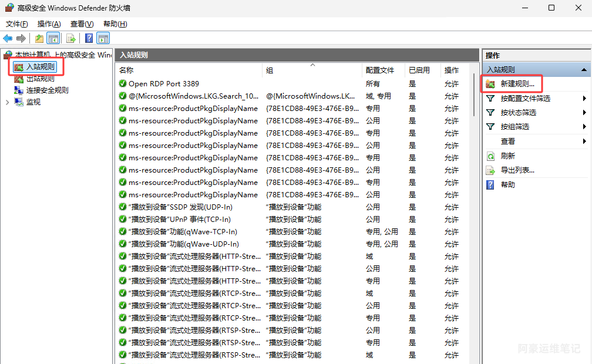
Task: Click the up one level folder icon
Action: click(39, 39)
